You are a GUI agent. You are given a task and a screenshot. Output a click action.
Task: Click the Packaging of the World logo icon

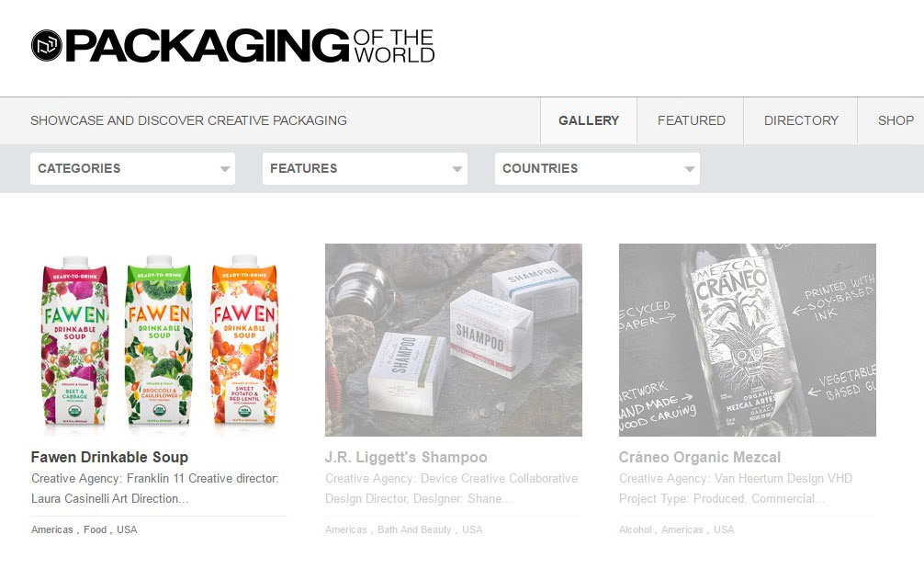coord(47,45)
